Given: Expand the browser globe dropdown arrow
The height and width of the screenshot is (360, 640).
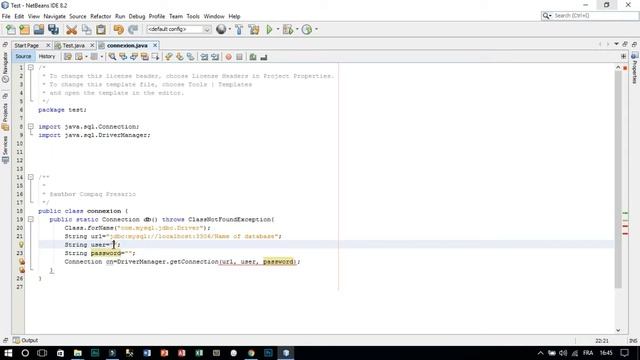Looking at the screenshot, I should [x=229, y=29].
